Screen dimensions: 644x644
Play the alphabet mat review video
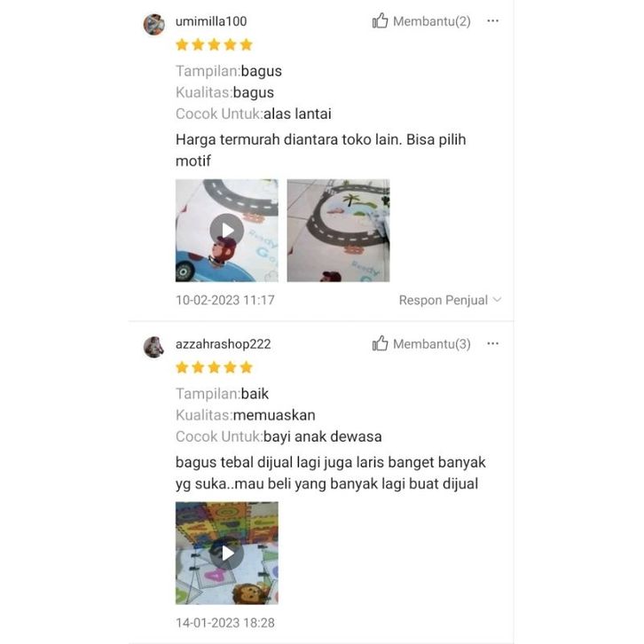(227, 554)
